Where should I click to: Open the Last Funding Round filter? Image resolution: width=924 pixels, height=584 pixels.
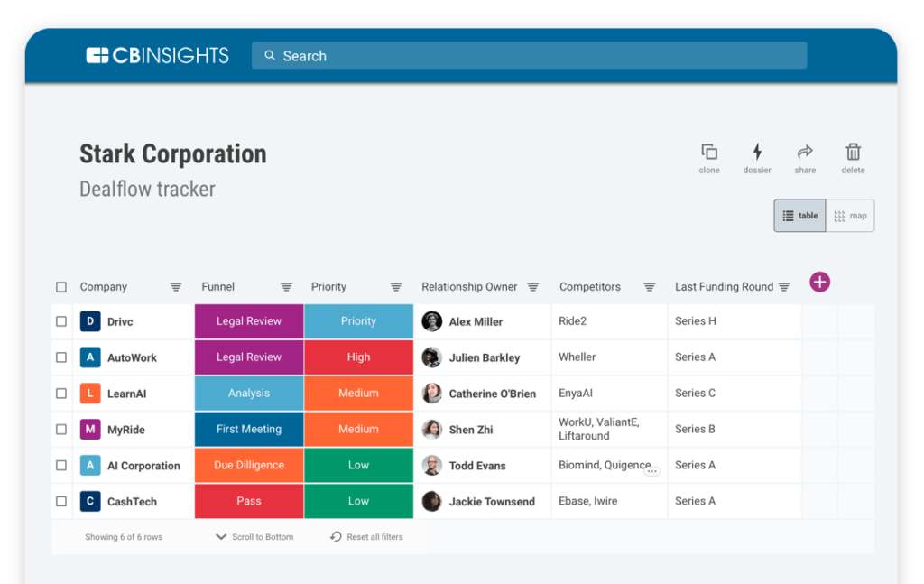point(784,287)
